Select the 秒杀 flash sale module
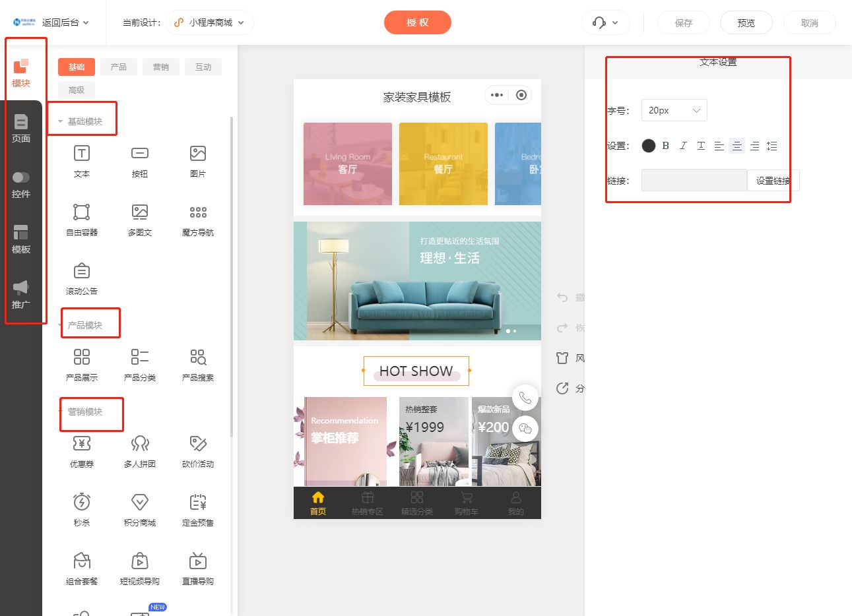 82,510
